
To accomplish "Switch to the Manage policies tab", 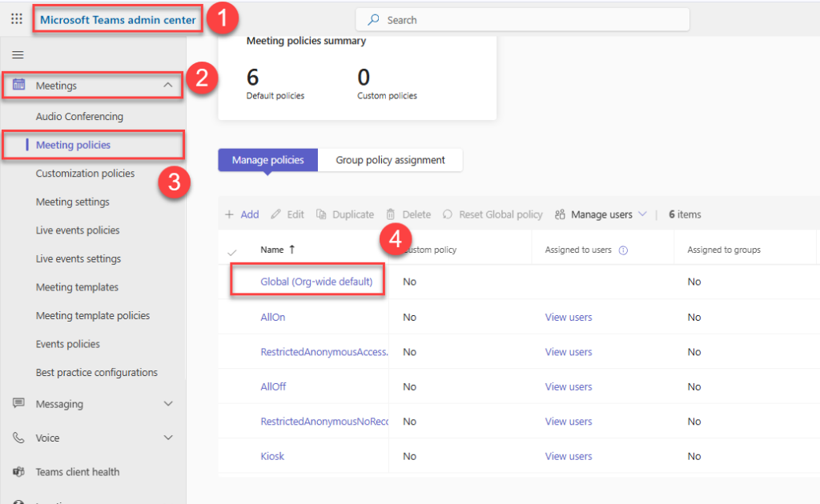I will [267, 160].
